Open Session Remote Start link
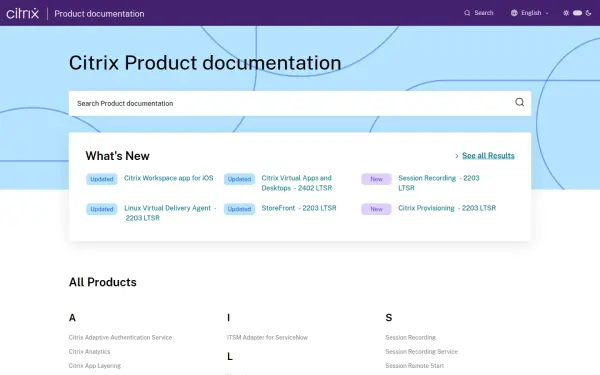Viewport: 600px width, 375px height. 414,366
